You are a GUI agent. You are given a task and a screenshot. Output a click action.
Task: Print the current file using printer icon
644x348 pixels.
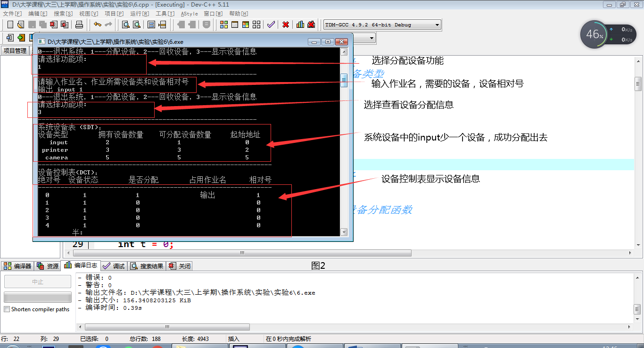[x=79, y=25]
